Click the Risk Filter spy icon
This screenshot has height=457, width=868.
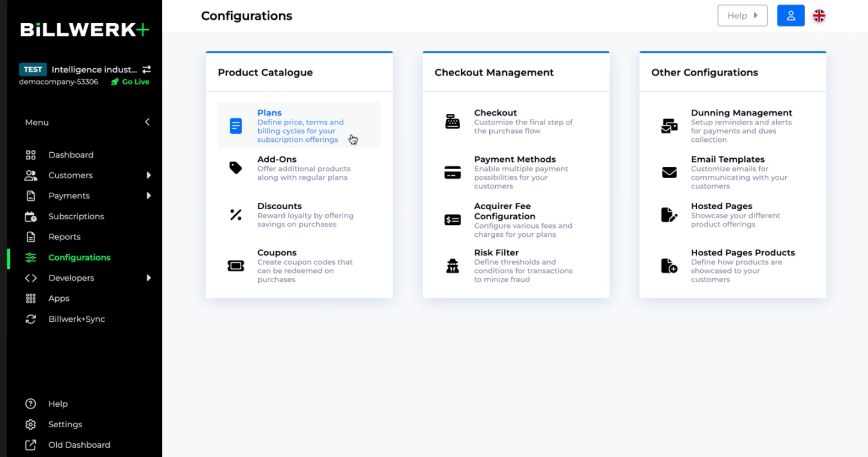click(452, 266)
